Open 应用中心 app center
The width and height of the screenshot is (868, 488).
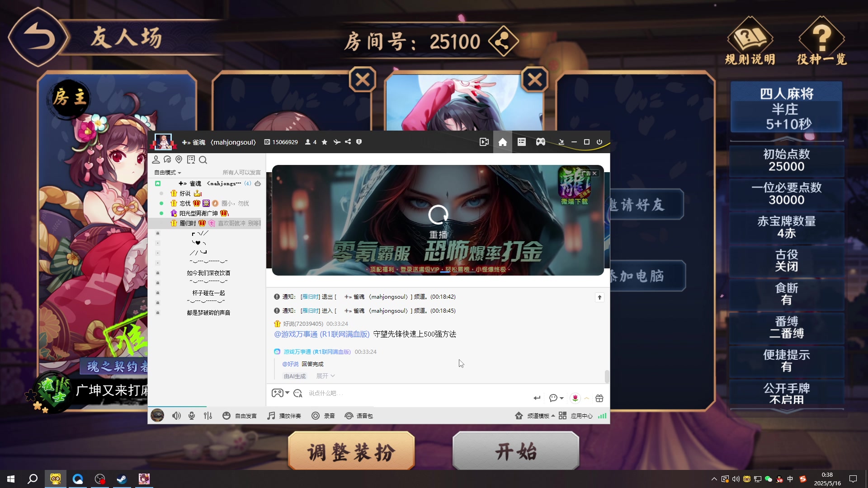[576, 416]
